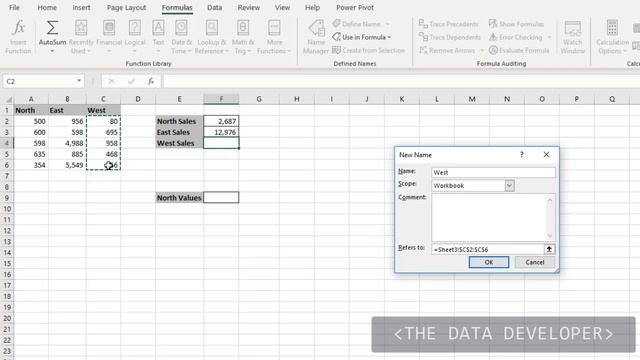The height and width of the screenshot is (360, 640).
Task: Click the North header cell
Action: click(31, 110)
